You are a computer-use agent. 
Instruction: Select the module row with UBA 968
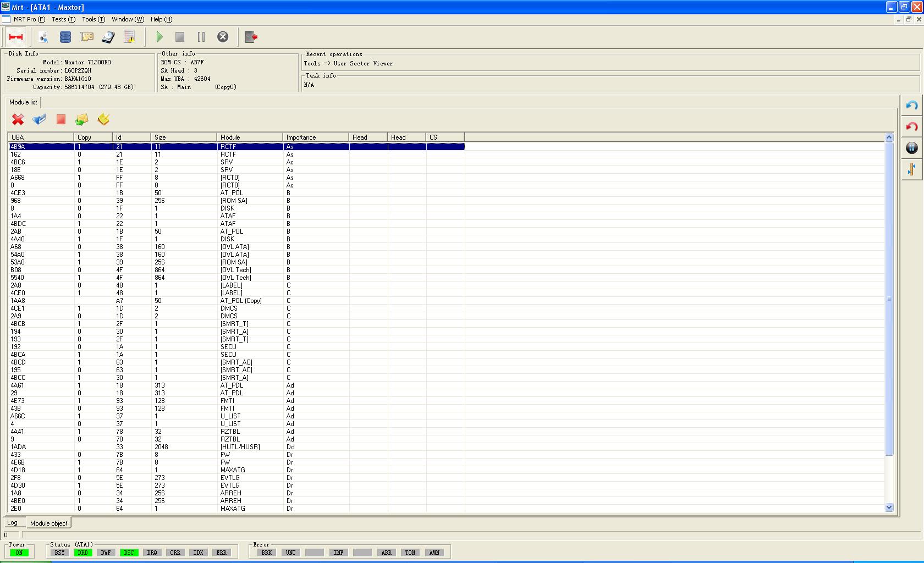click(x=237, y=201)
